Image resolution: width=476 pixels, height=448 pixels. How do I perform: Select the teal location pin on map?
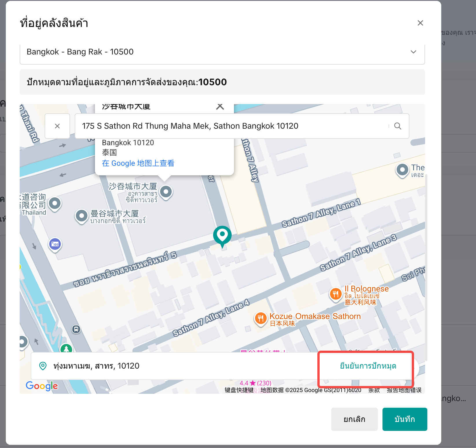222,237
